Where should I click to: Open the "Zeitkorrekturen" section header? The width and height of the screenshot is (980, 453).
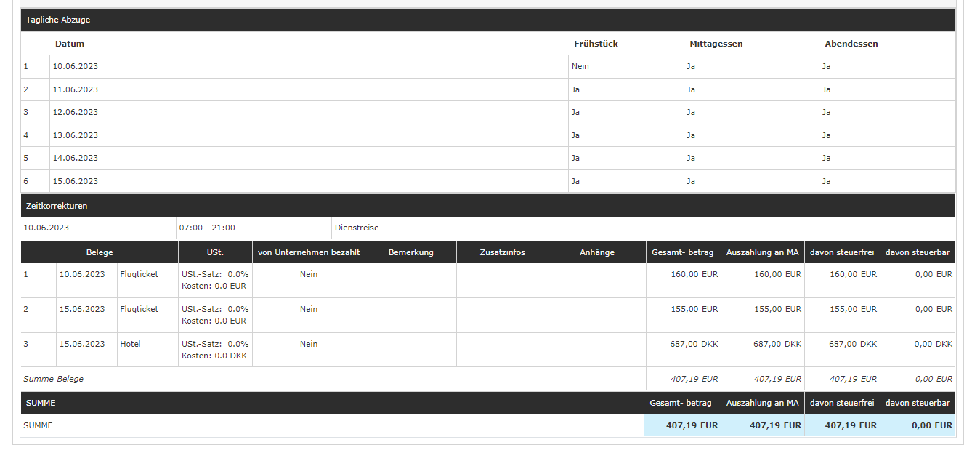[57, 206]
